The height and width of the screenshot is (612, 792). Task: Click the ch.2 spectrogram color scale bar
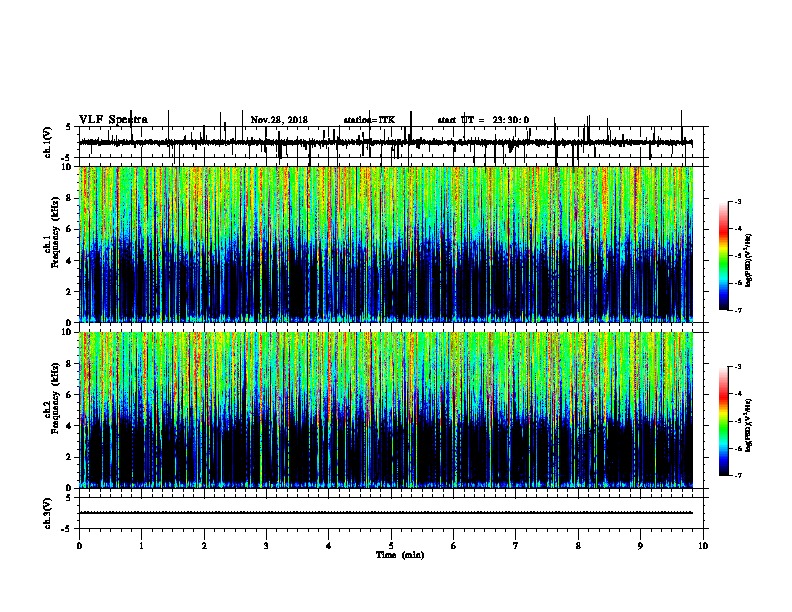(x=723, y=421)
